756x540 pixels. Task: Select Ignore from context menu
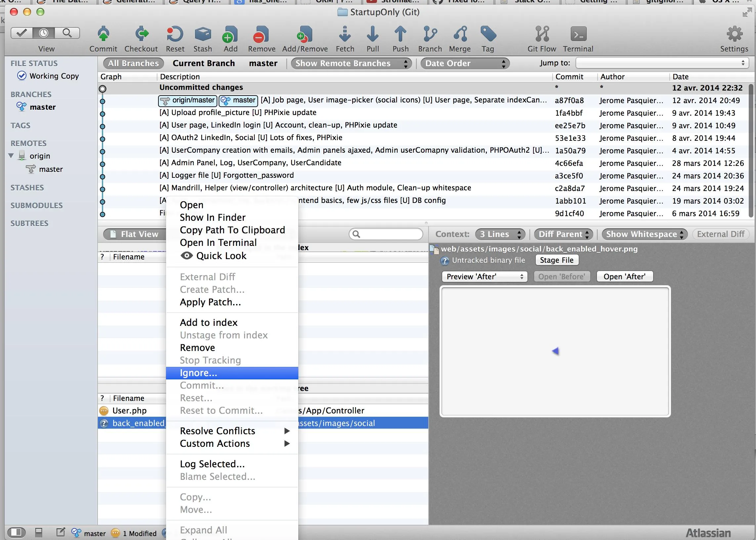tap(199, 372)
